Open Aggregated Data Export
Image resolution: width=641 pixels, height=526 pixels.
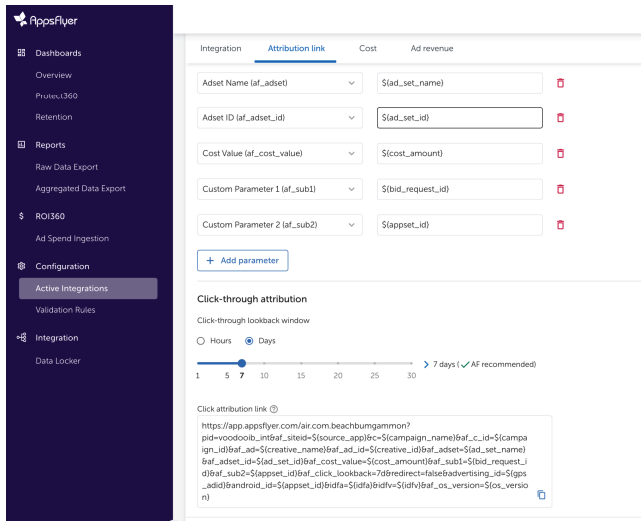80,188
